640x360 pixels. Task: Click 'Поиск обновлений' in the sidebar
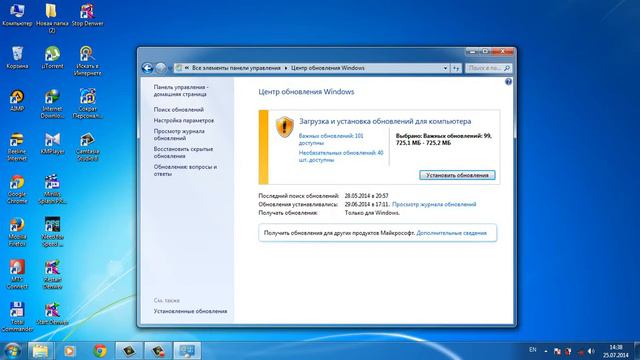(x=178, y=109)
